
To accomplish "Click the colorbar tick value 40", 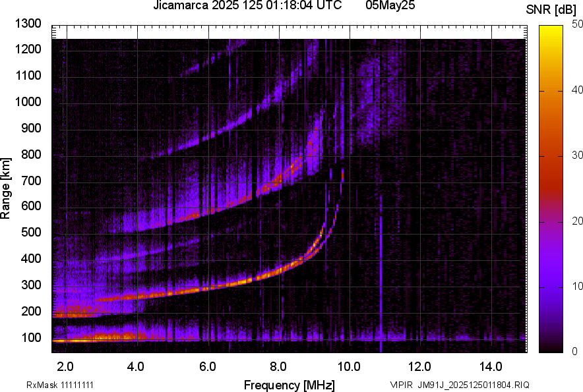I will click(x=577, y=90).
